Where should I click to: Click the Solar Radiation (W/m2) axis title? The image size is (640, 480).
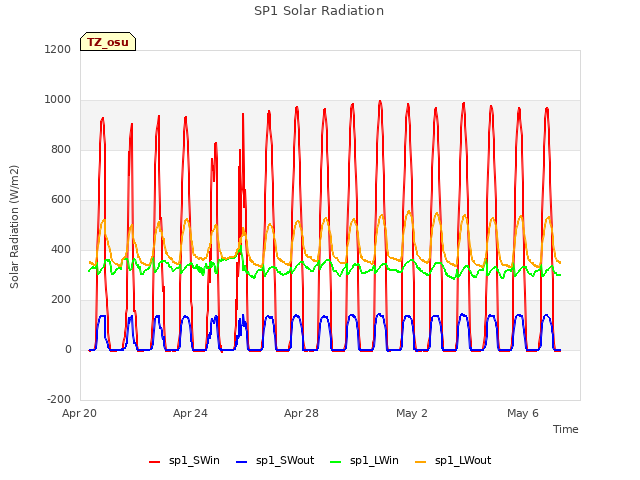pos(14,227)
